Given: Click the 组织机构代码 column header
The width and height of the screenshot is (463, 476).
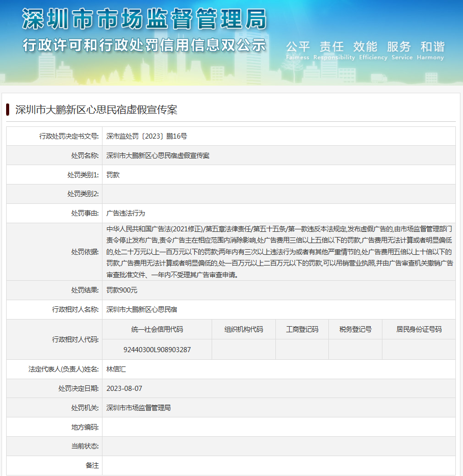Looking at the screenshot, I should pos(244,329).
